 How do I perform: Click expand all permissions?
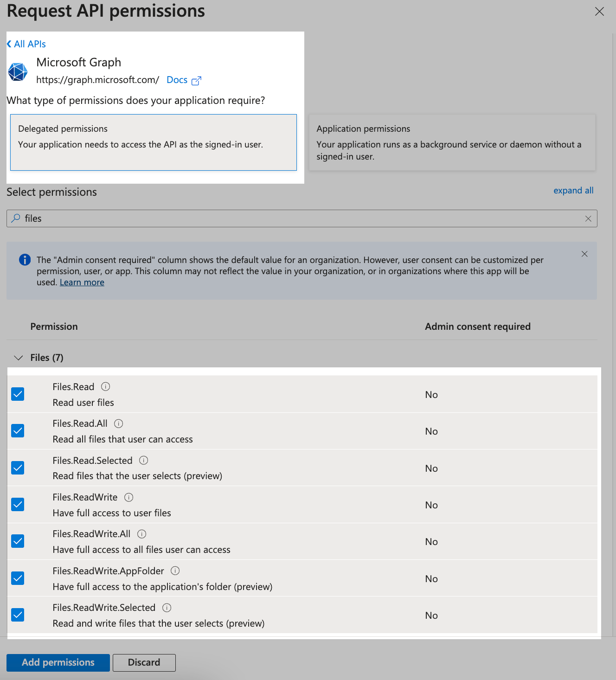pyautogui.click(x=573, y=190)
